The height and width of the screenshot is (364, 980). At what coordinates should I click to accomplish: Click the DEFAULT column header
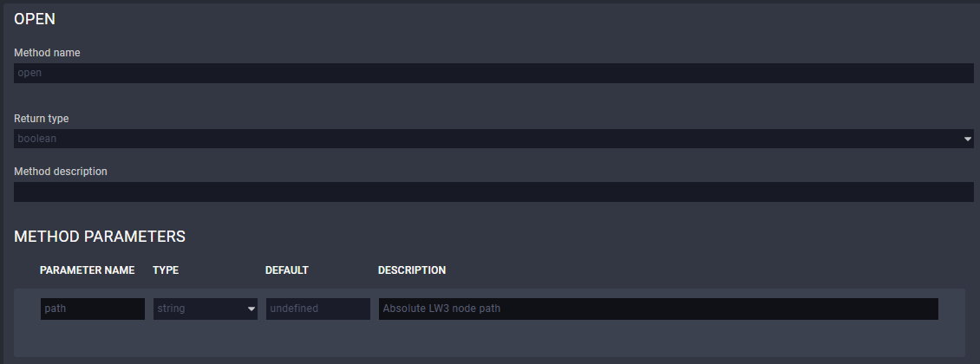[287, 270]
